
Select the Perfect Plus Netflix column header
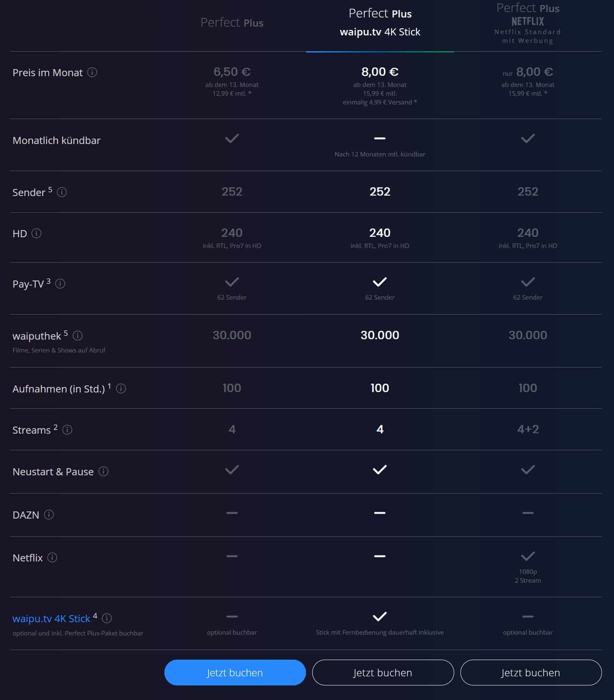pyautogui.click(x=528, y=23)
